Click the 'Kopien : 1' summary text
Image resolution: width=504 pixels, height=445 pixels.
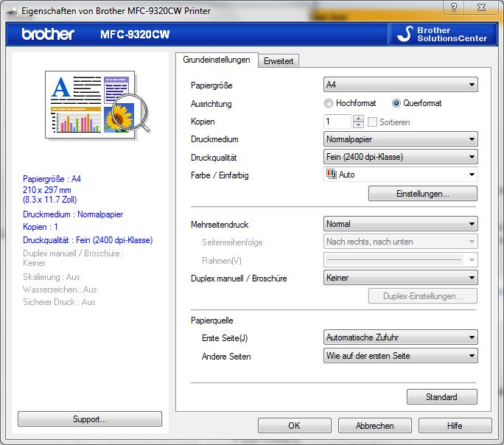tap(41, 227)
